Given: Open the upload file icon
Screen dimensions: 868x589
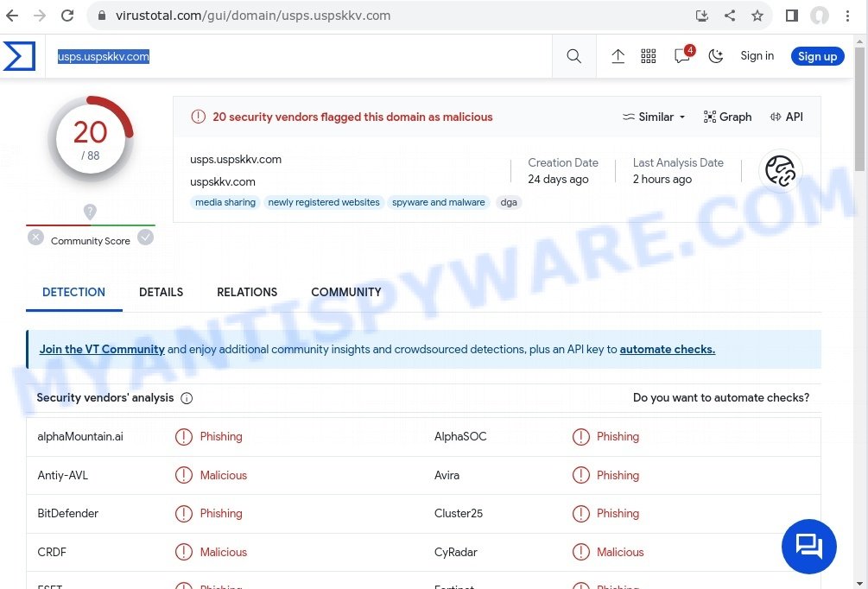Looking at the screenshot, I should (618, 56).
